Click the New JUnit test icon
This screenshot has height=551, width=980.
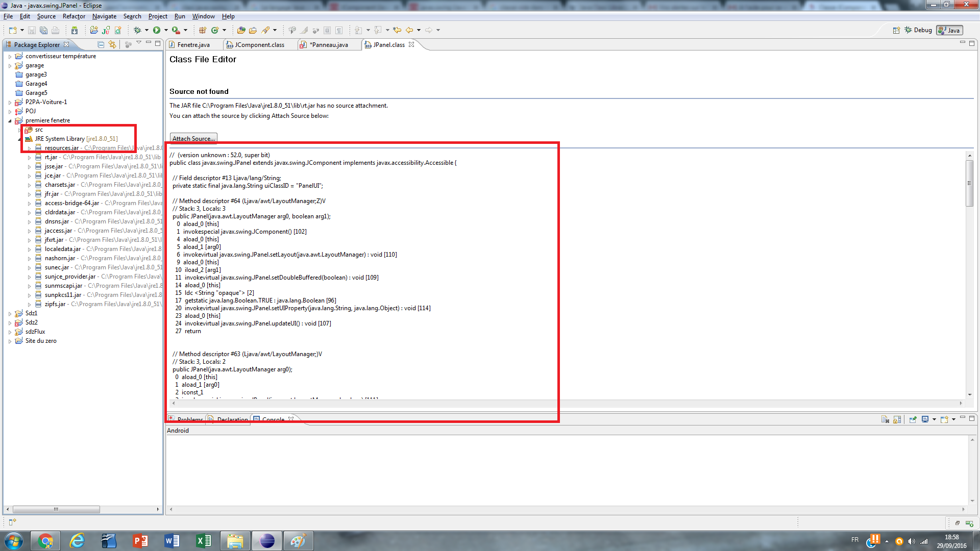[x=106, y=31]
